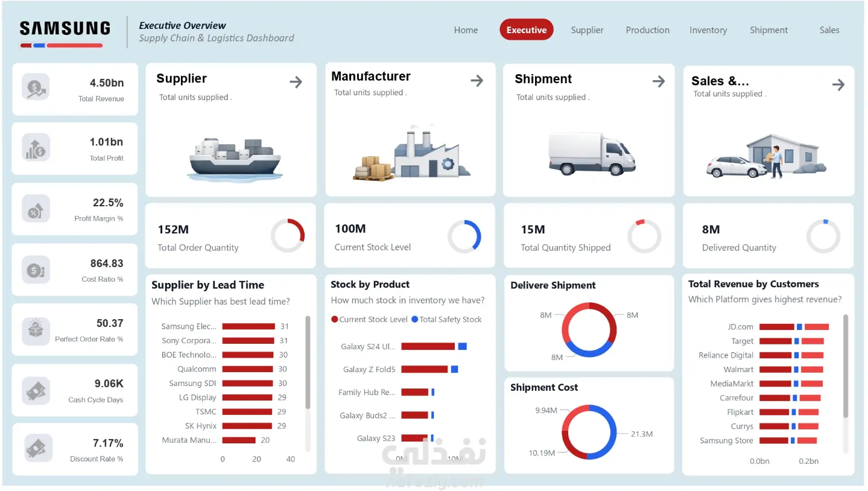Select the Executive tab

[x=527, y=30]
